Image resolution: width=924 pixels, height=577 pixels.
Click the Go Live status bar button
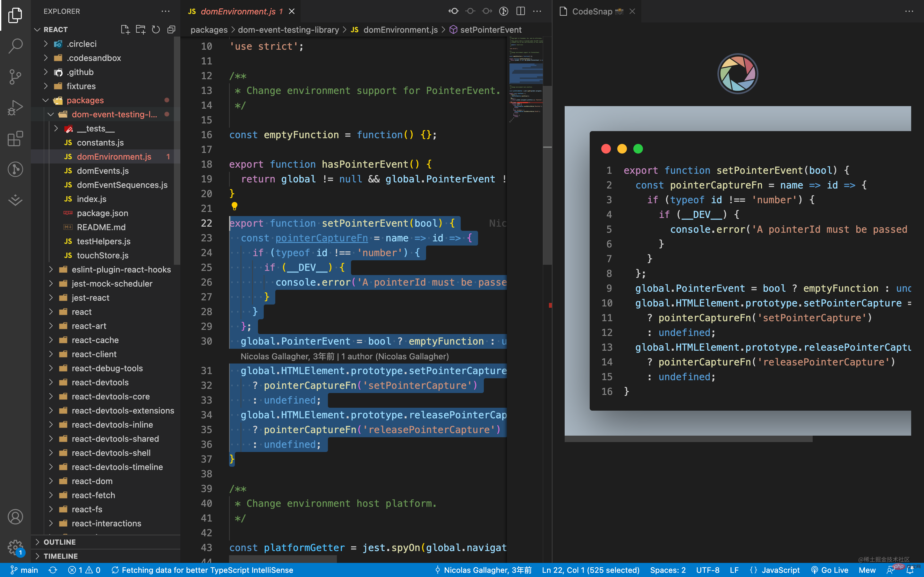[x=829, y=570]
